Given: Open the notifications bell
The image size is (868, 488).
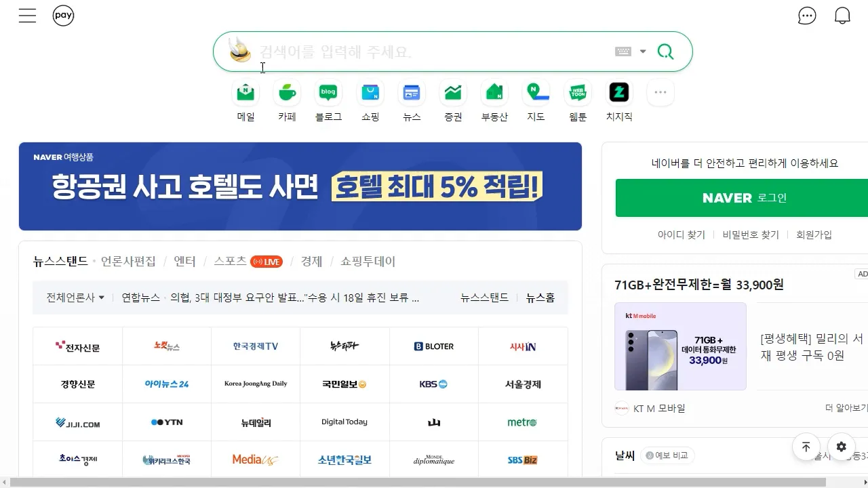Looking at the screenshot, I should [842, 16].
